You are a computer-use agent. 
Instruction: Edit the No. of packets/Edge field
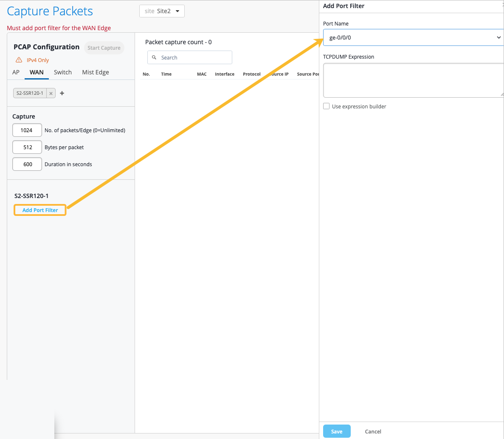(x=27, y=130)
